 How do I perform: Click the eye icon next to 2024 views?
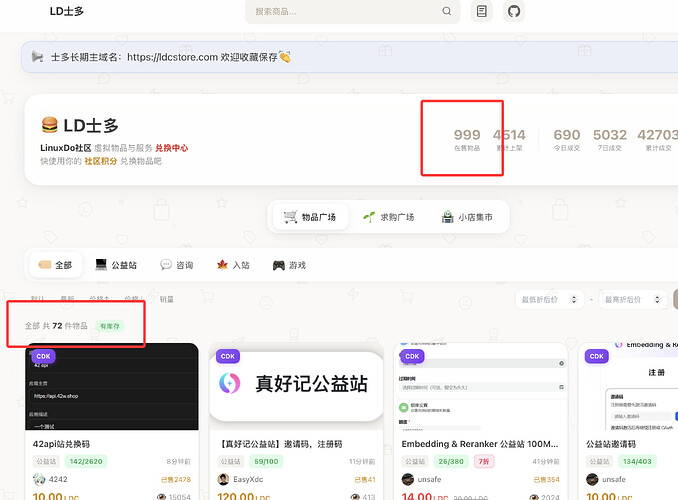pyautogui.click(x=534, y=497)
